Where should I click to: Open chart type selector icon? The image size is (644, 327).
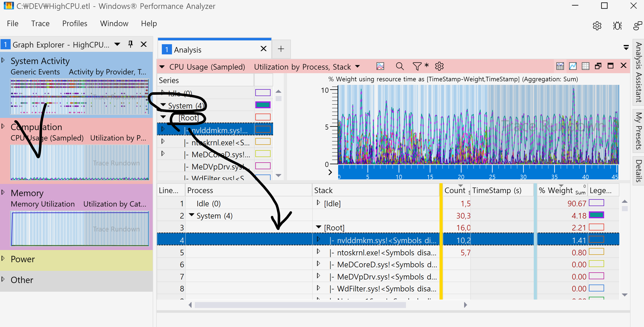tap(380, 66)
